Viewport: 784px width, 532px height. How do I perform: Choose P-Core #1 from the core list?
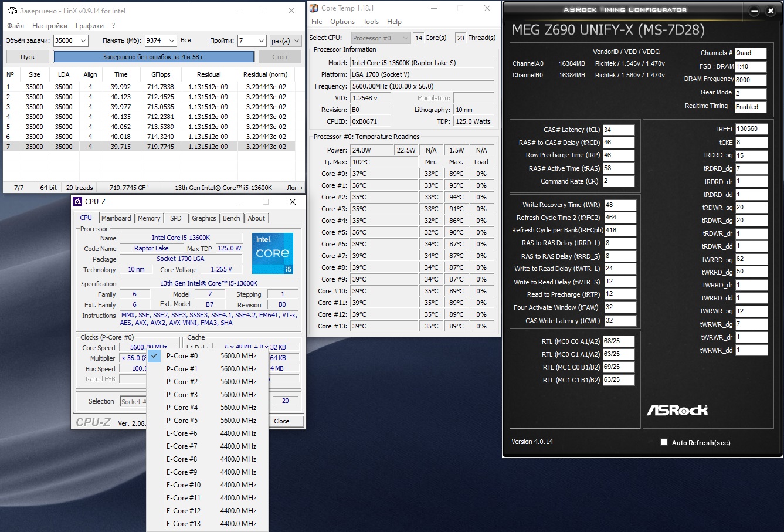click(208, 369)
